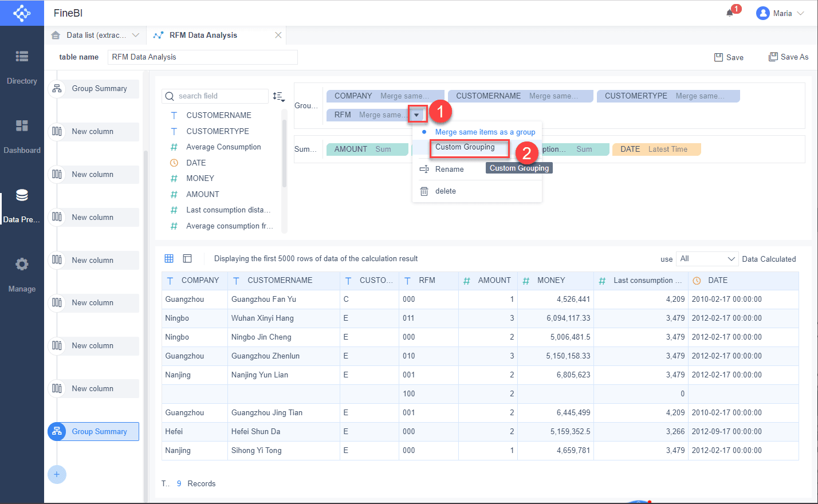818x504 pixels.
Task: Click the Save disk icon
Action: click(718, 57)
